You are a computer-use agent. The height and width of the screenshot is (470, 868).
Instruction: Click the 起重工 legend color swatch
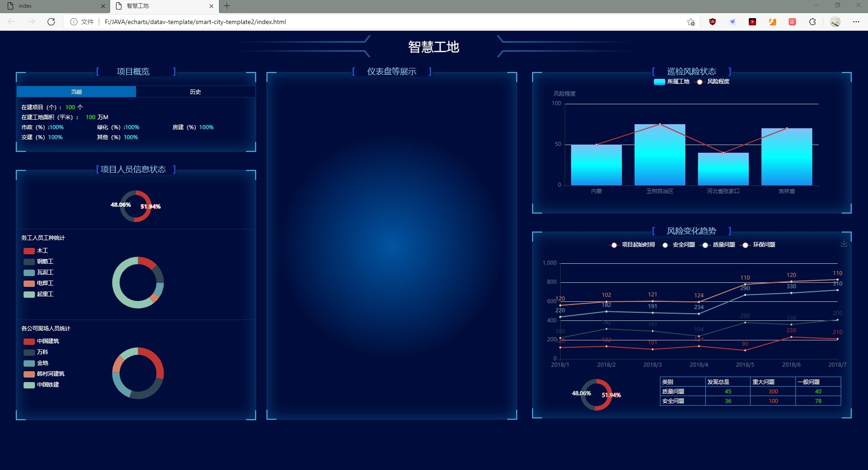click(29, 295)
